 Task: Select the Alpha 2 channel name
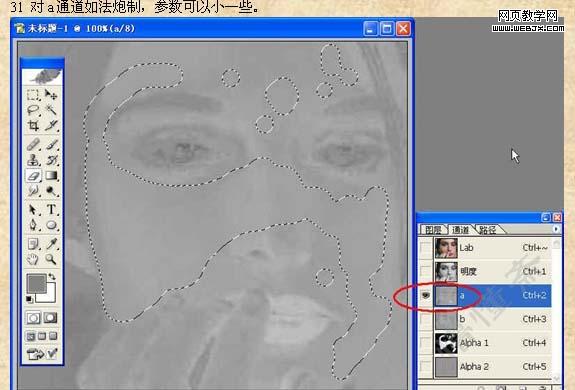474,367
